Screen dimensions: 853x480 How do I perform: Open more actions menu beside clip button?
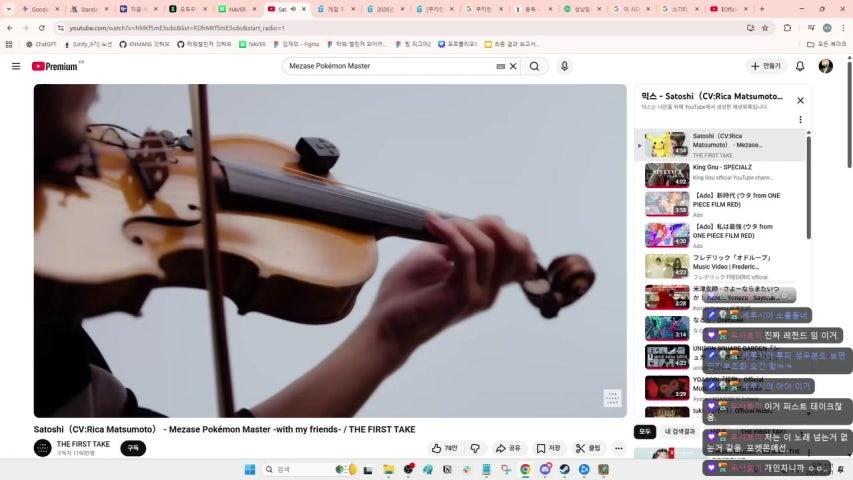pyautogui.click(x=619, y=448)
